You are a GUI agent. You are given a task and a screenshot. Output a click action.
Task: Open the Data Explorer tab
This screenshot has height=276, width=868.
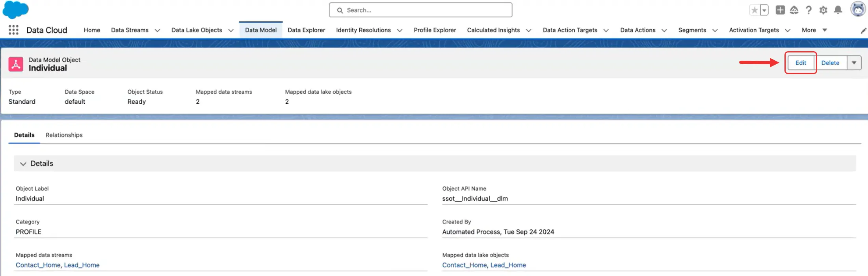[x=306, y=30]
